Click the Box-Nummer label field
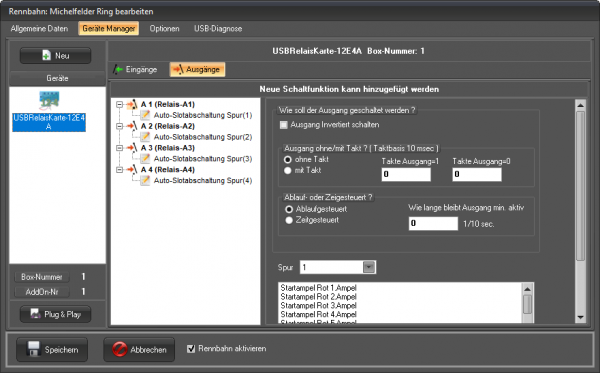The height and width of the screenshot is (373, 600). 42,277
